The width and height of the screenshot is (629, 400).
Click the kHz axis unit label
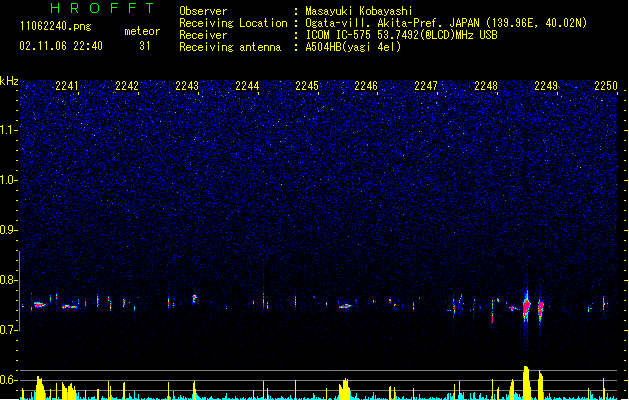(9, 81)
